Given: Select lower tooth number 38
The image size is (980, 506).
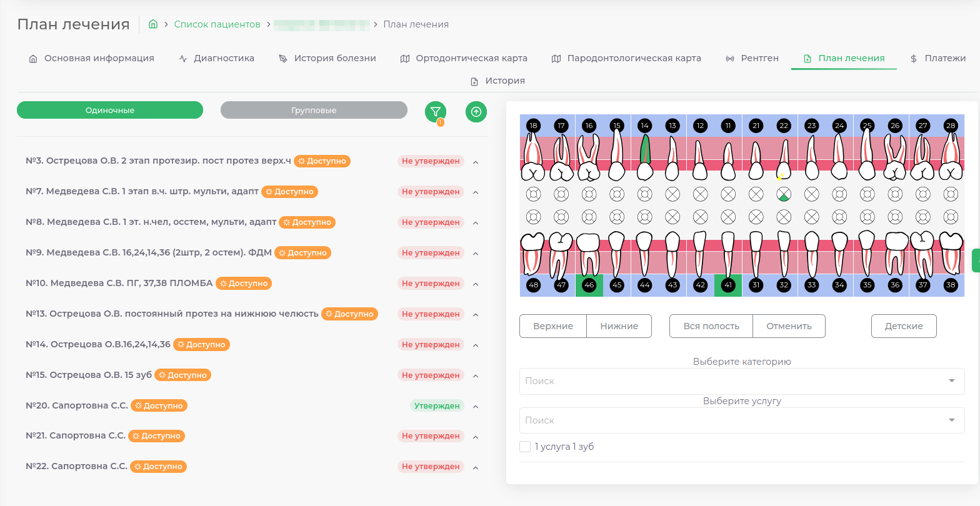Looking at the screenshot, I should 951,285.
